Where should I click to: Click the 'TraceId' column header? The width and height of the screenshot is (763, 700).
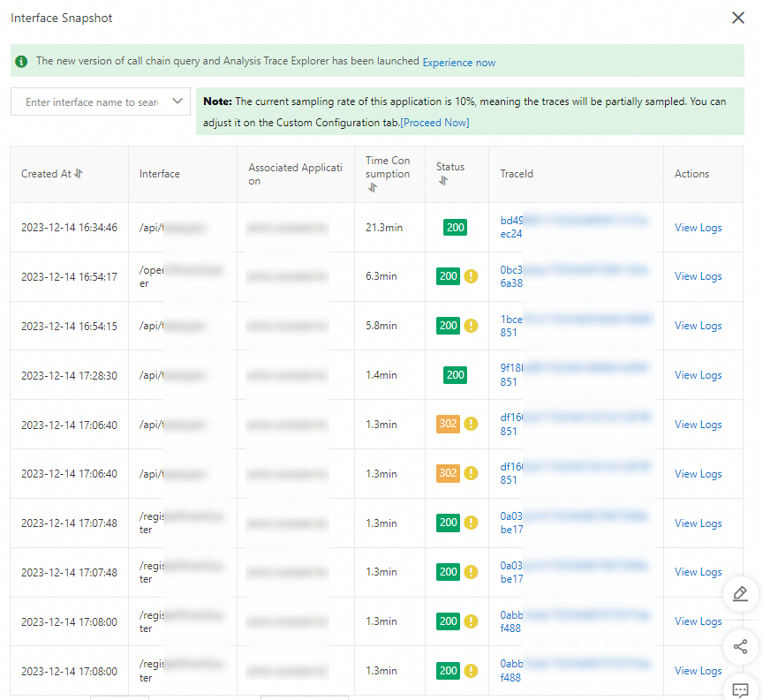click(x=517, y=174)
